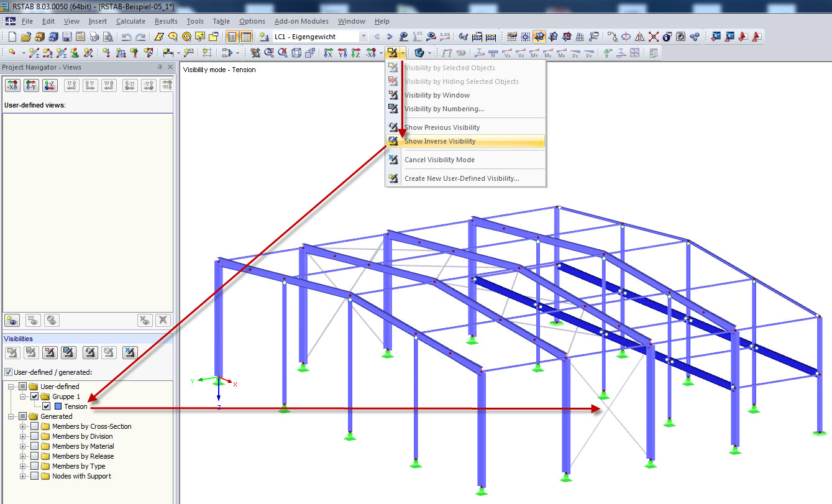
Task: Expand Members by Release node
Action: (x=23, y=456)
